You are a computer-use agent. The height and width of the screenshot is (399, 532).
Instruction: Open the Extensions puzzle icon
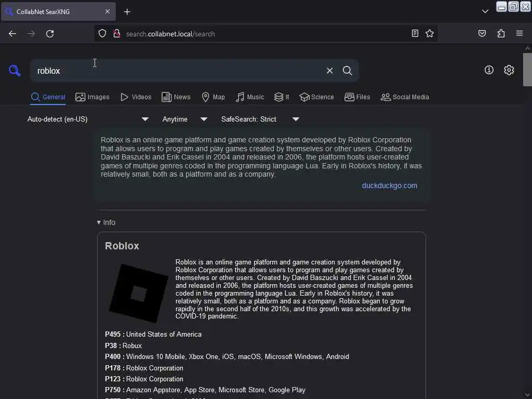pyautogui.click(x=501, y=33)
